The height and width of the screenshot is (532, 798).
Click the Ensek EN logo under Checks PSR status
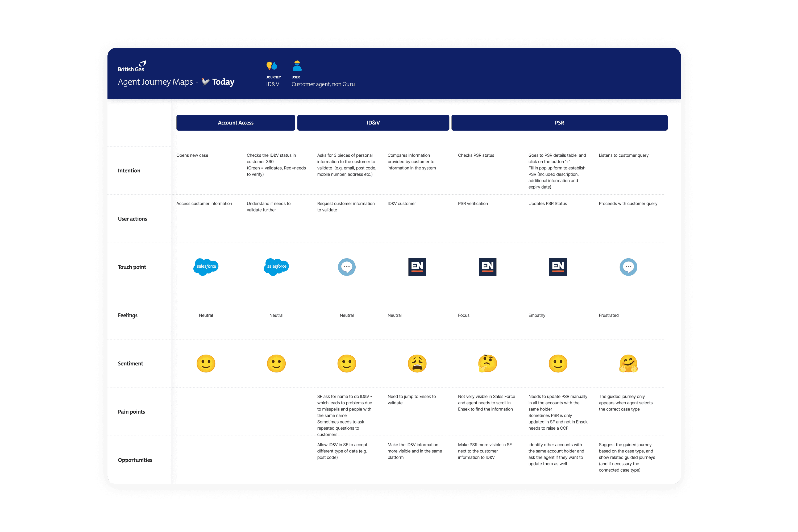click(487, 267)
